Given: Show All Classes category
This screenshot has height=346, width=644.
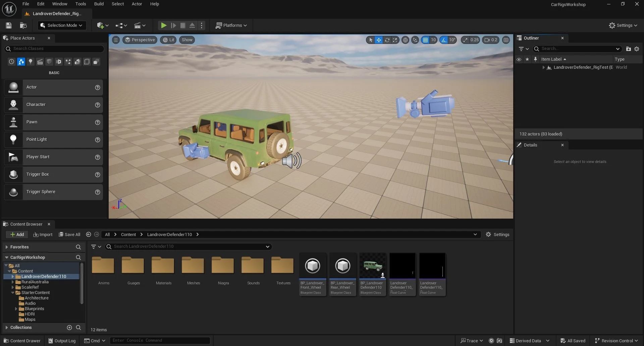Looking at the screenshot, I should click(x=96, y=62).
